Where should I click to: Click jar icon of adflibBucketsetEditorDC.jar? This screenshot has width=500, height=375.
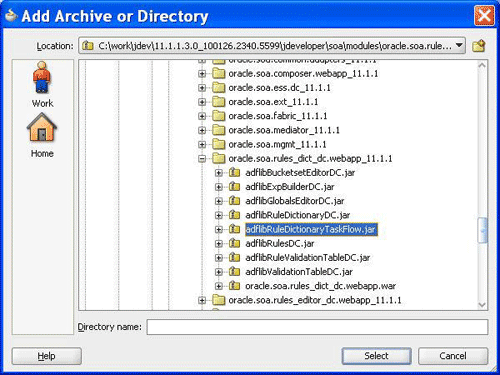click(234, 173)
